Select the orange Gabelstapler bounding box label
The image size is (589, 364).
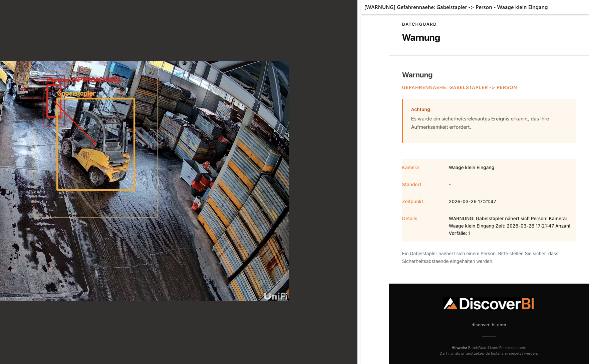point(76,93)
